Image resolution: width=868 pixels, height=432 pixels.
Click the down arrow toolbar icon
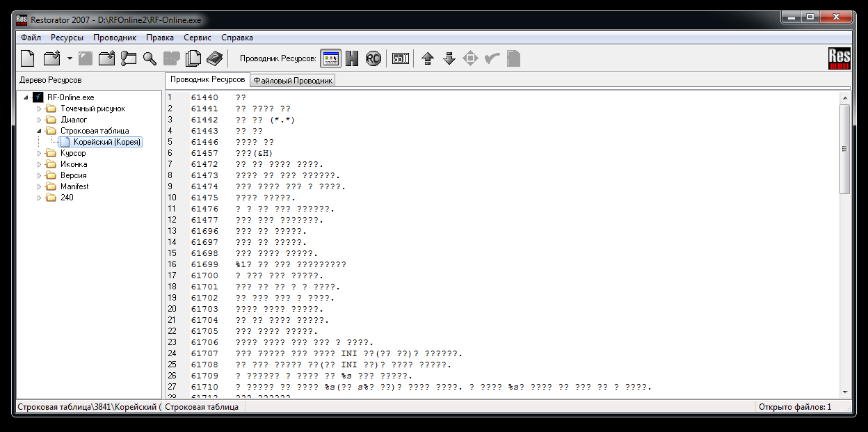(449, 58)
